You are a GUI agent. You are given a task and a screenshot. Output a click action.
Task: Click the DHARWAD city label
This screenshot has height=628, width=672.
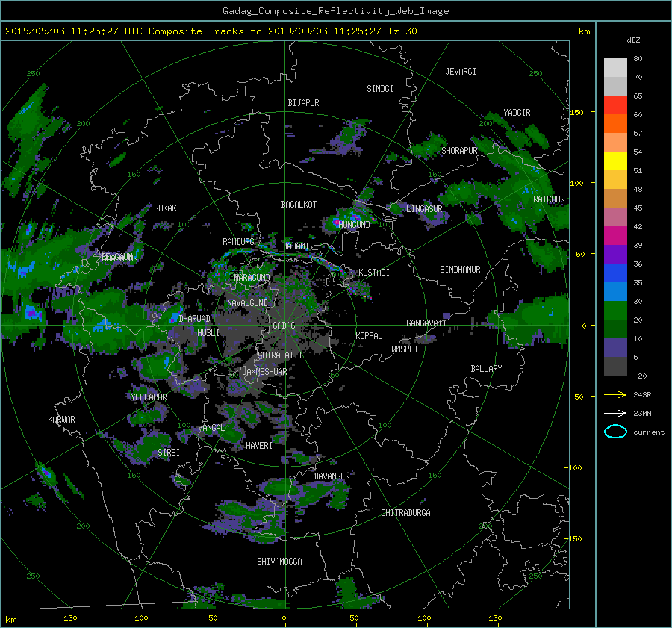tap(195, 319)
